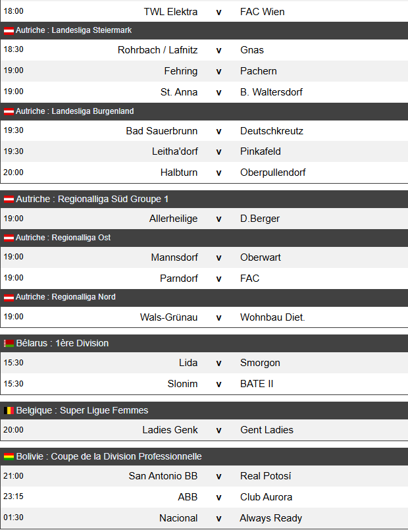The width and height of the screenshot is (408, 532).
Task: Open the Autriche : Landesliga Steiermark league header
Action: (204, 30)
